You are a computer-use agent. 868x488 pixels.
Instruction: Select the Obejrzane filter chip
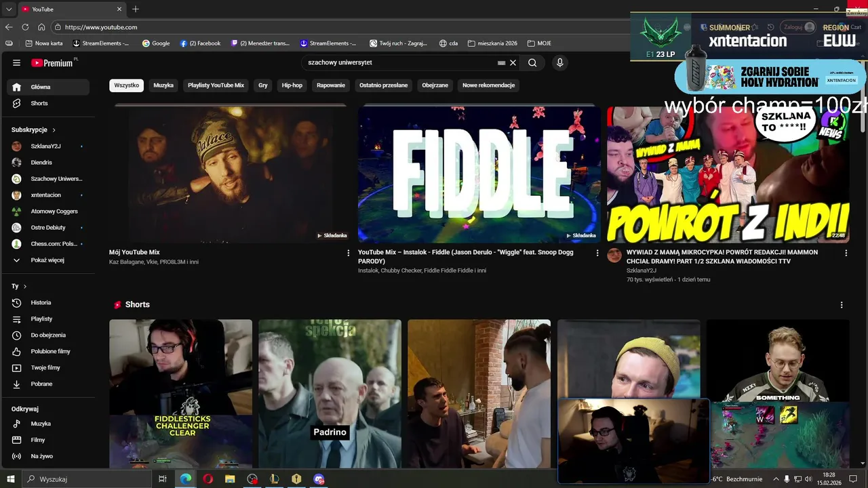pos(435,85)
